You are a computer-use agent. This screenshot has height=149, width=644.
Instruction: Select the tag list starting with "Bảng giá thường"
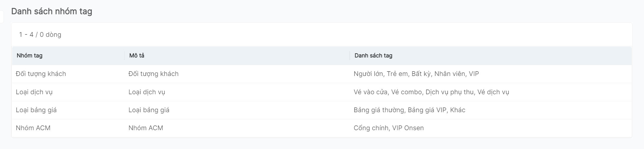409,110
